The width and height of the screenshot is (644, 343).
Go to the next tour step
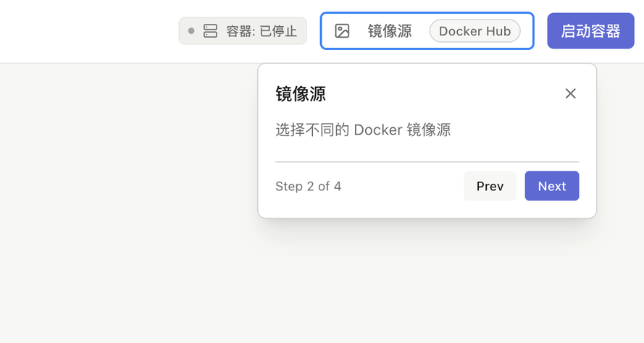click(x=551, y=186)
